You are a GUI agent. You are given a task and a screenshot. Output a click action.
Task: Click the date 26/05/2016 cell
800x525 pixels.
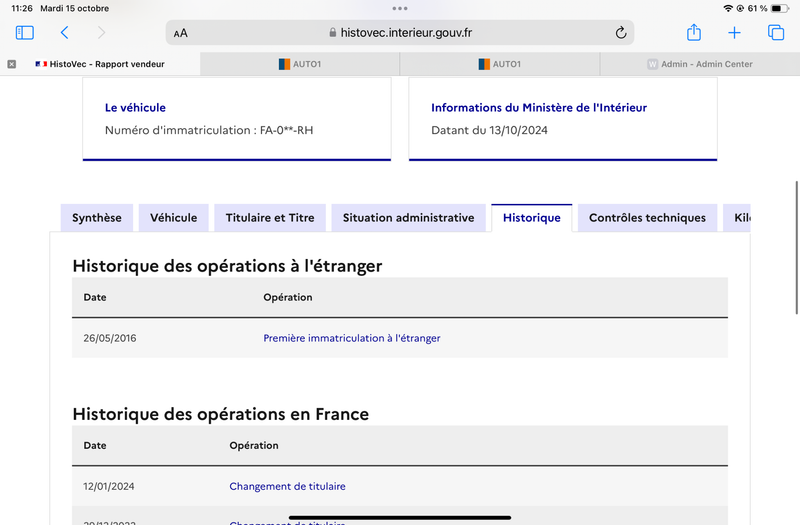click(110, 338)
